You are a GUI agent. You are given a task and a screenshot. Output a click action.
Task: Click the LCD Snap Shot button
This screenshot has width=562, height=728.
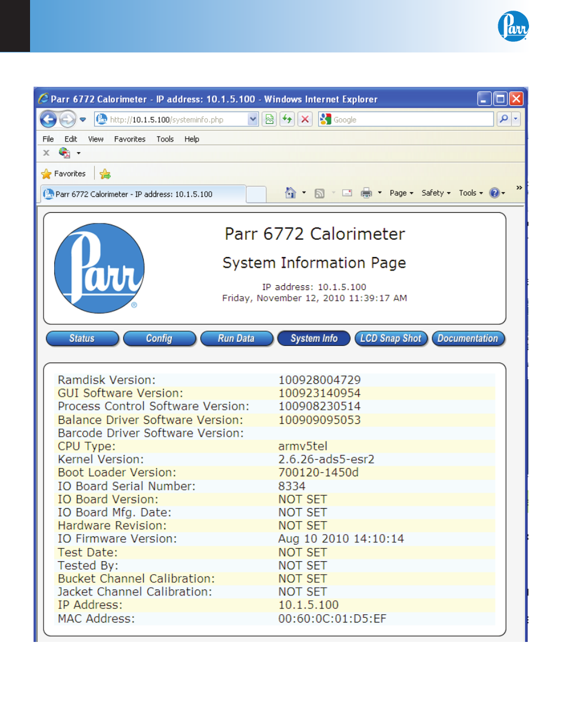click(x=391, y=338)
